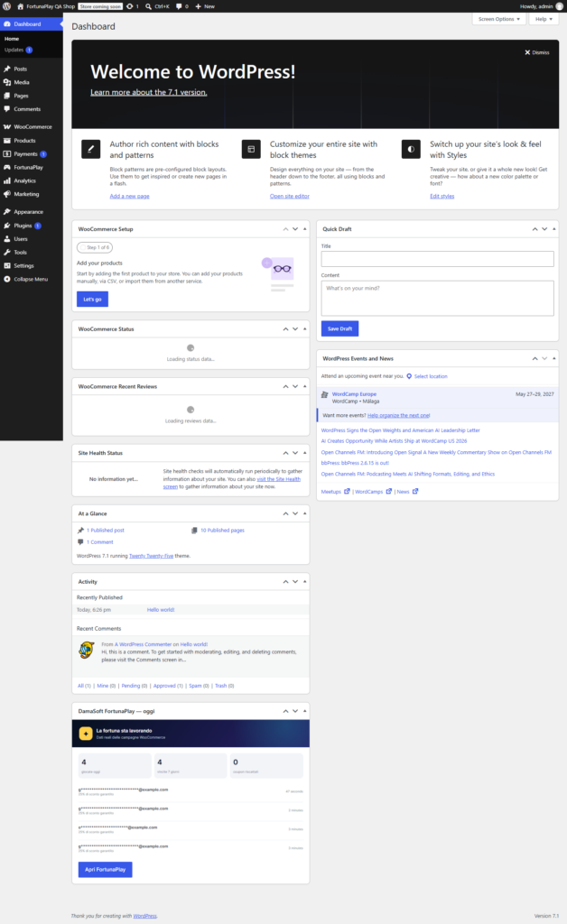Image resolution: width=567 pixels, height=924 pixels.
Task: Click the Apri FortunaPlay button
Action: point(106,870)
